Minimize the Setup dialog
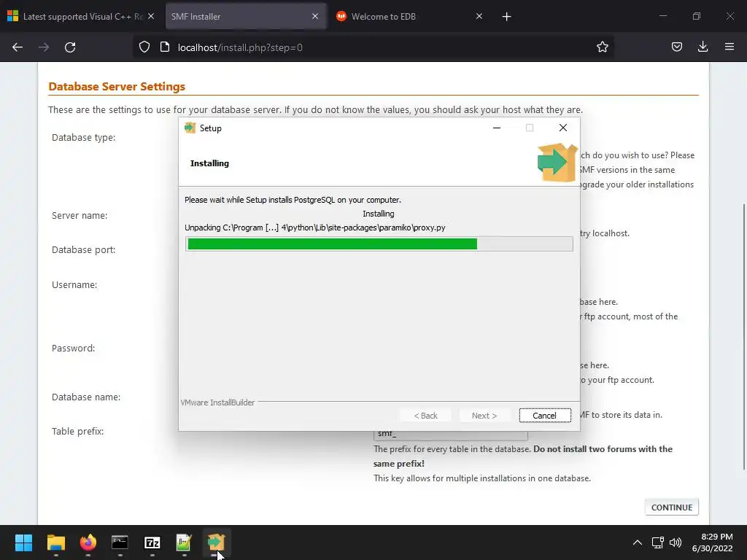747x560 pixels. click(x=496, y=128)
